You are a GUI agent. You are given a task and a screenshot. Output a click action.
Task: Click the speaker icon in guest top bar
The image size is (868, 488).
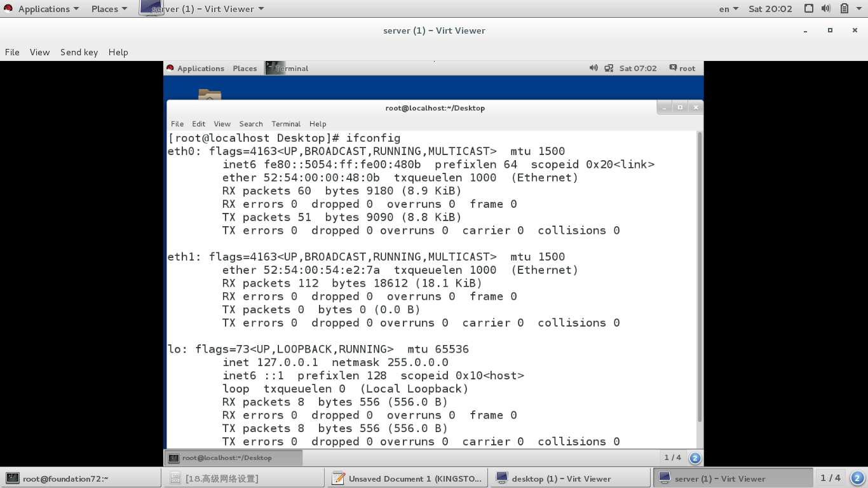point(593,68)
